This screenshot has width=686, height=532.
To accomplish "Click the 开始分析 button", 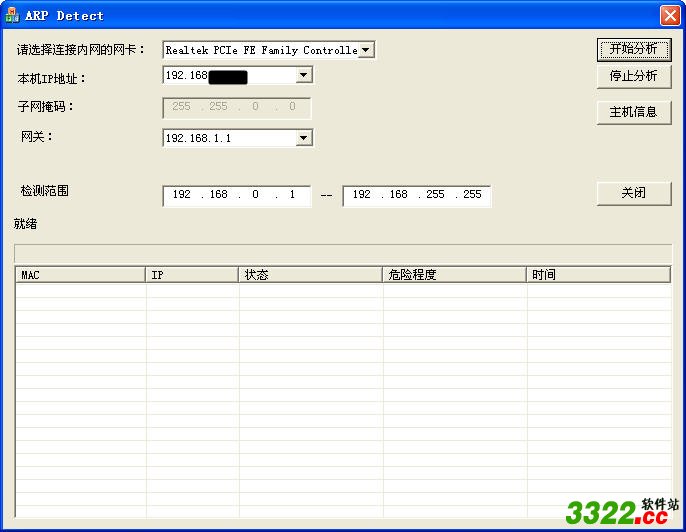I will click(x=633, y=49).
